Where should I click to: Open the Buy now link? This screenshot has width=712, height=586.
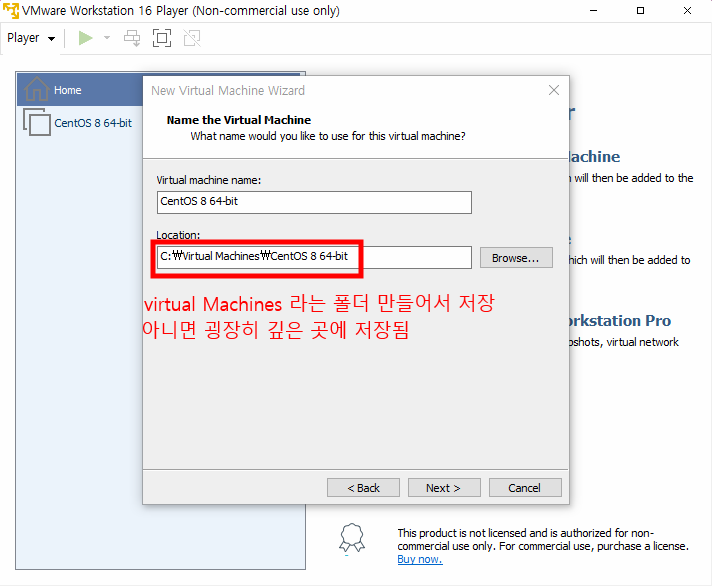[x=420, y=559]
